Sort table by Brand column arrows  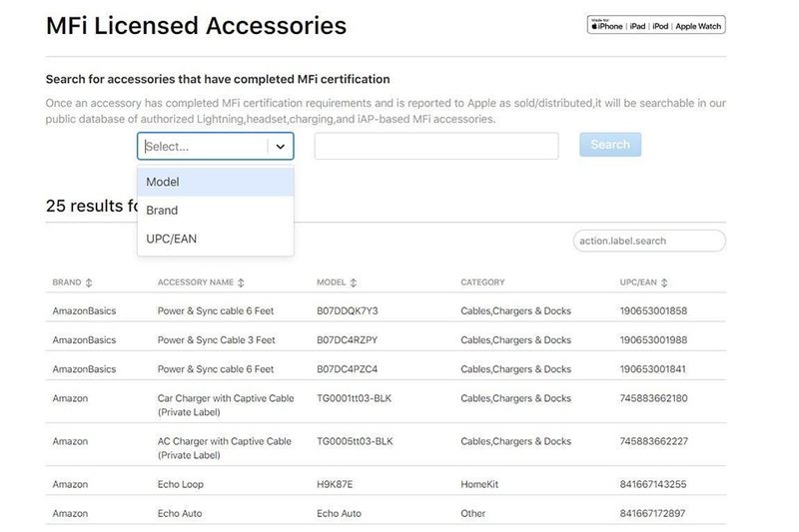(x=89, y=282)
